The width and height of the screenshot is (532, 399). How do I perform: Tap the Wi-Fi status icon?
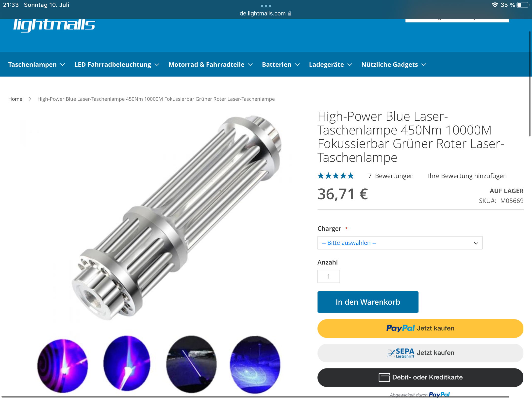coord(495,5)
